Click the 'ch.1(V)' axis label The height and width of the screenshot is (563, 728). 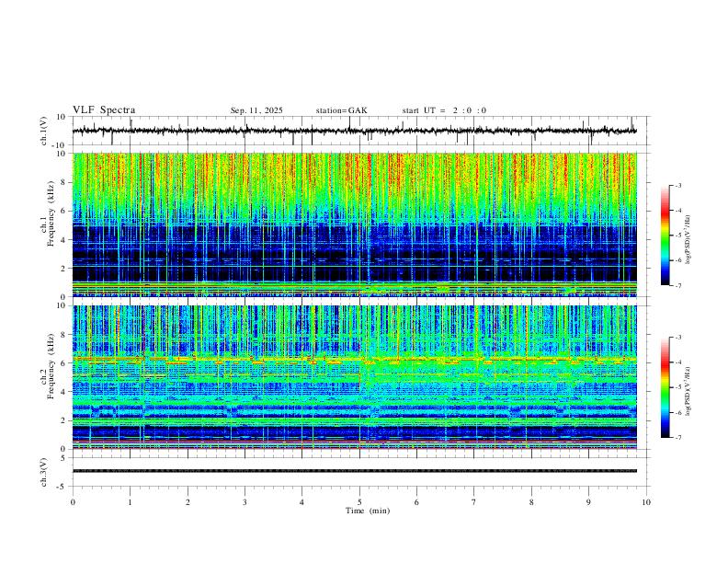[44, 131]
